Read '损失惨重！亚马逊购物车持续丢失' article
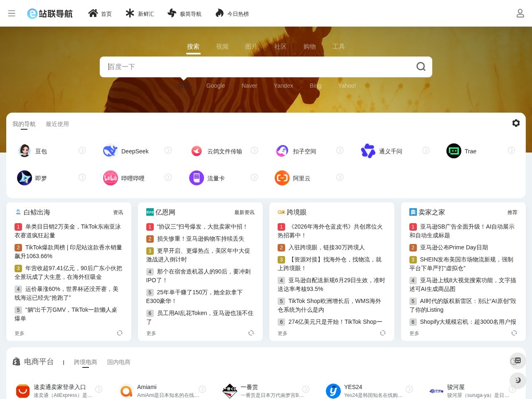 [200, 239]
